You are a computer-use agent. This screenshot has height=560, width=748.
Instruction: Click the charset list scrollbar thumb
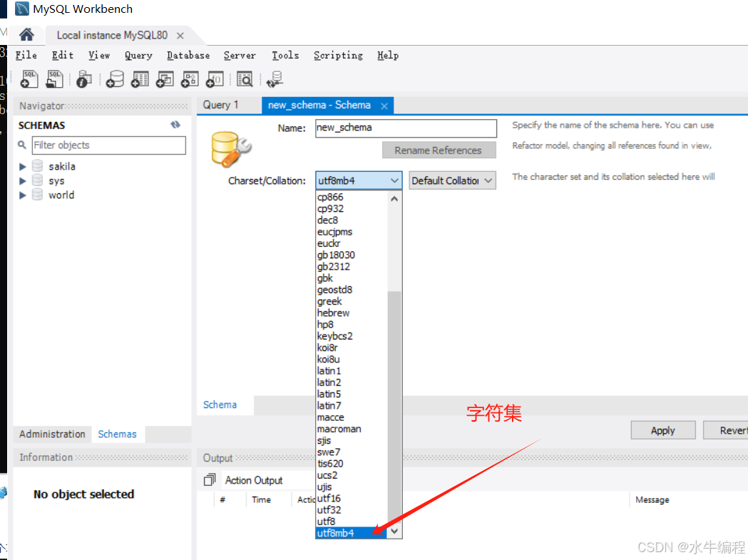[394, 408]
